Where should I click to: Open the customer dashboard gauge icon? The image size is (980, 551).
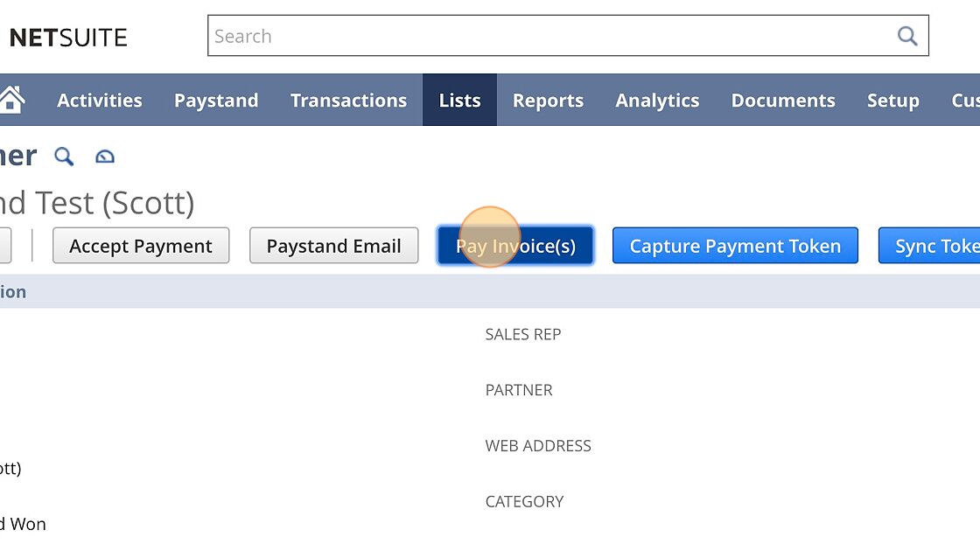(x=105, y=157)
